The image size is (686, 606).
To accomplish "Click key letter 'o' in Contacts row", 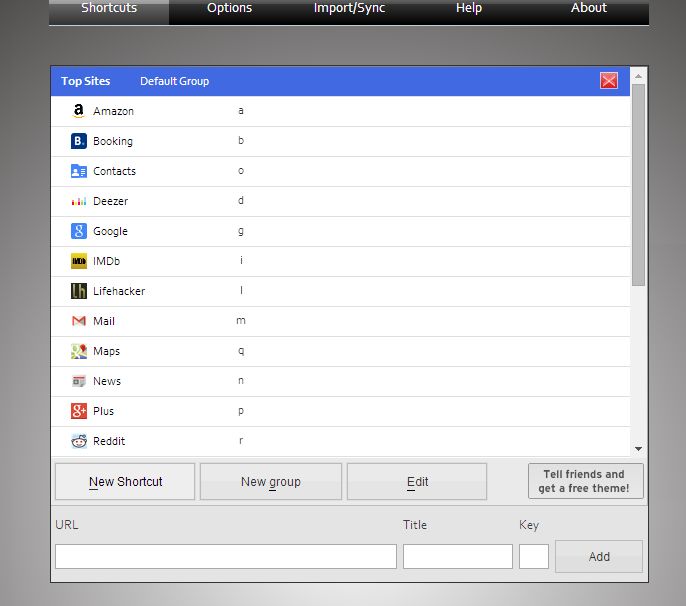I will click(241, 171).
